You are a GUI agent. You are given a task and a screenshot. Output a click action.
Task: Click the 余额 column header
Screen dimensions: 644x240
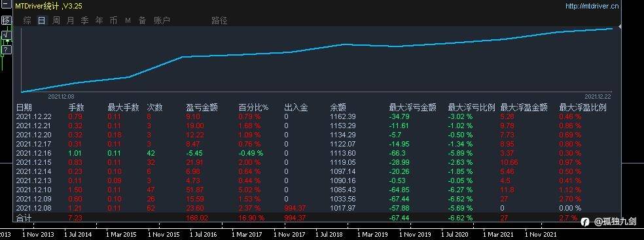[338, 107]
